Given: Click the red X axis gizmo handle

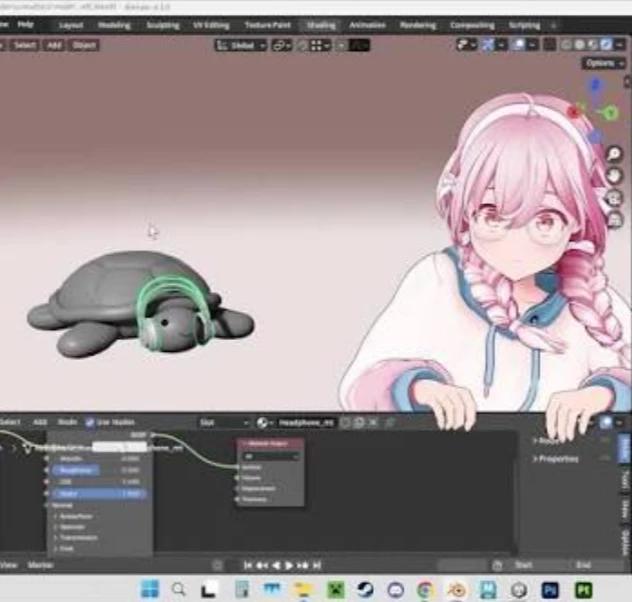Looking at the screenshot, I should pos(573,112).
